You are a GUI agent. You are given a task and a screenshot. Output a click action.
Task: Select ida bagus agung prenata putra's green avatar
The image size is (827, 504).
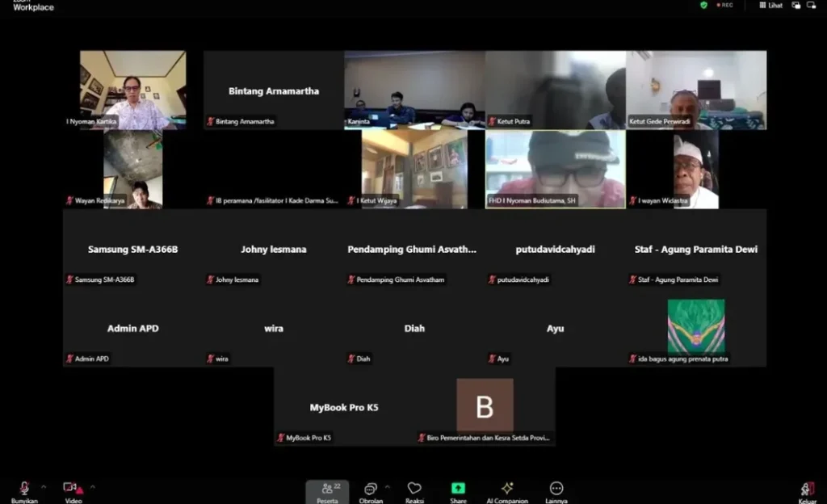[x=695, y=326]
